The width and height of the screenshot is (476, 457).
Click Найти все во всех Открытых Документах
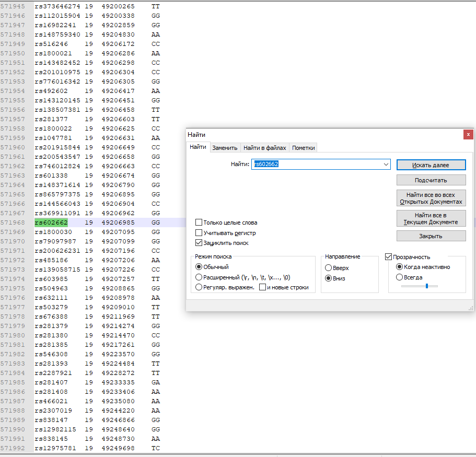coord(431,198)
